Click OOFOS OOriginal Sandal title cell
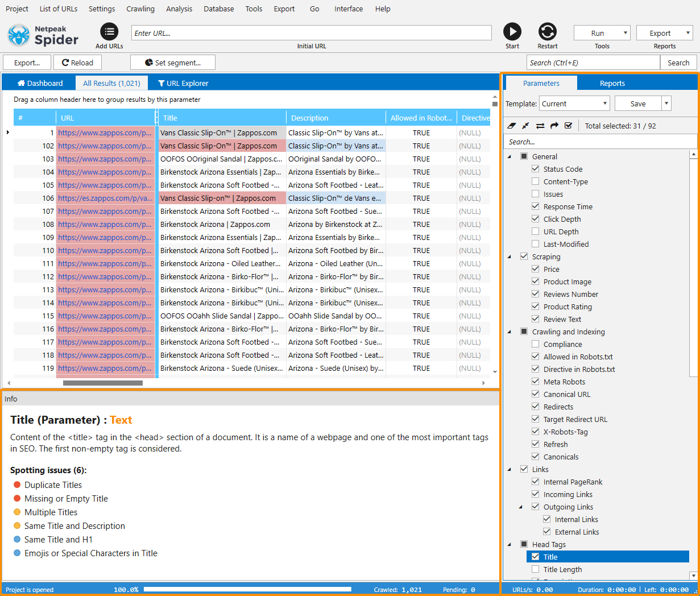The image size is (700, 596). click(x=221, y=159)
